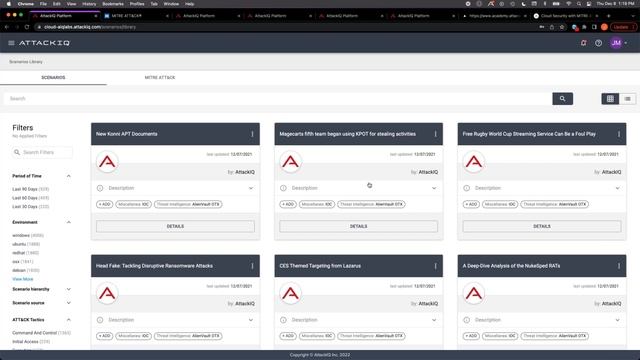Screen dimensions: 640x360
Task: Open options menu for New Konni APT Documents
Action: click(252, 134)
